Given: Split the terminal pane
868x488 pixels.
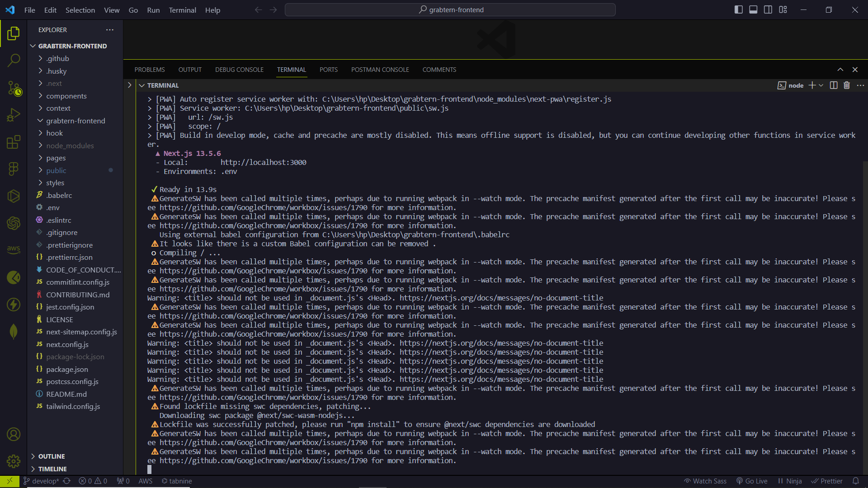Looking at the screenshot, I should click(x=833, y=85).
